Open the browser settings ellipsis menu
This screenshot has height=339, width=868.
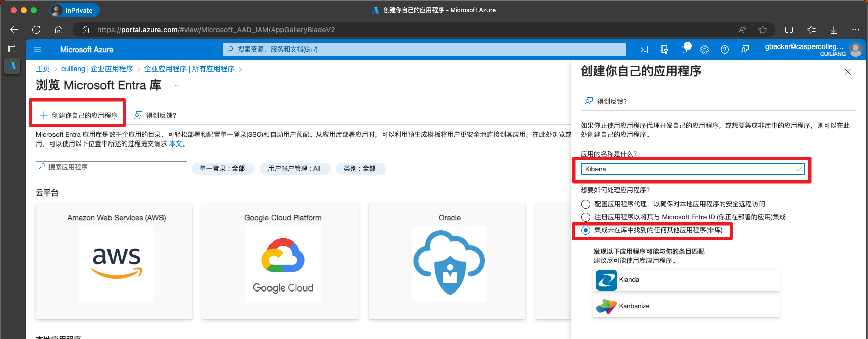856,30
